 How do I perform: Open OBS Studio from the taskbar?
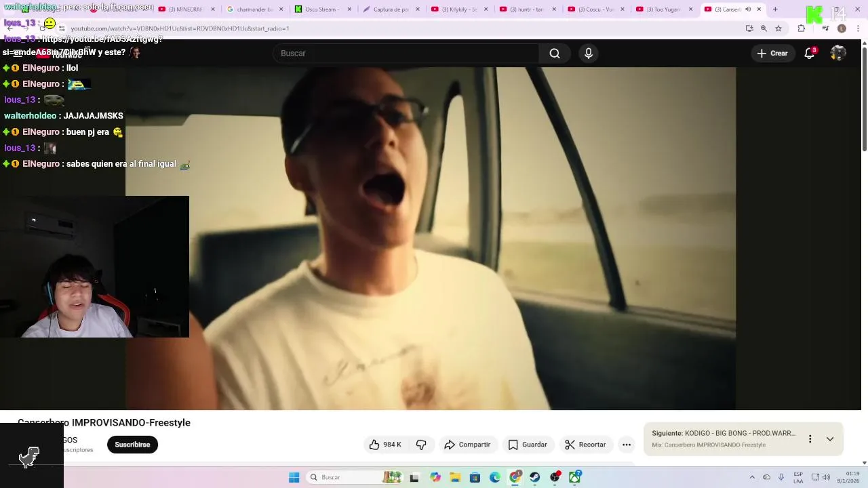point(555,477)
